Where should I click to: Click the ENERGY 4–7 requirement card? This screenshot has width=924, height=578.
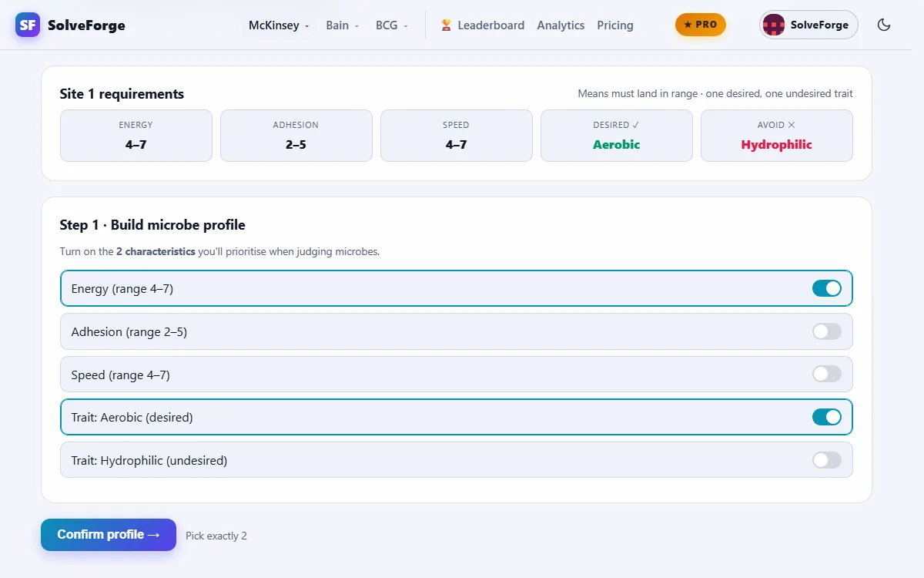click(136, 136)
